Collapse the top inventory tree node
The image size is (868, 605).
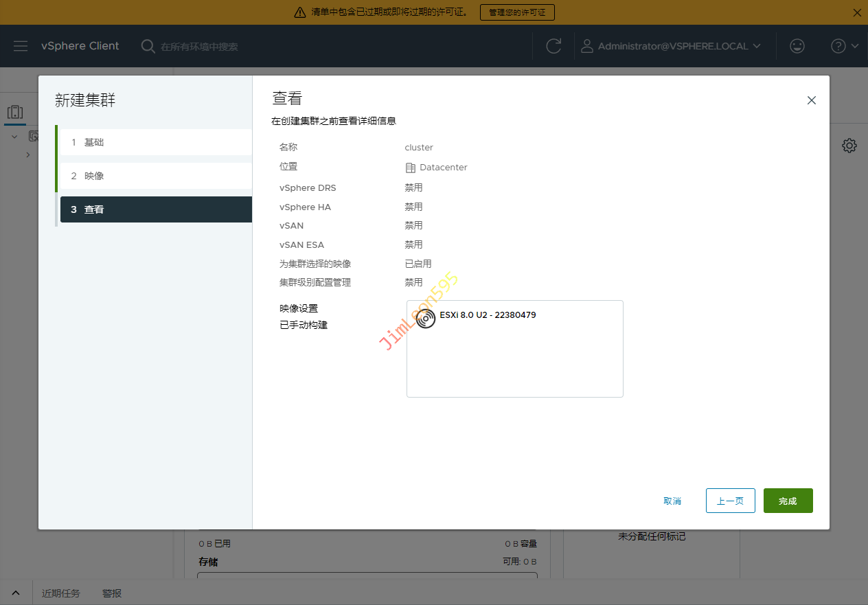(x=14, y=137)
